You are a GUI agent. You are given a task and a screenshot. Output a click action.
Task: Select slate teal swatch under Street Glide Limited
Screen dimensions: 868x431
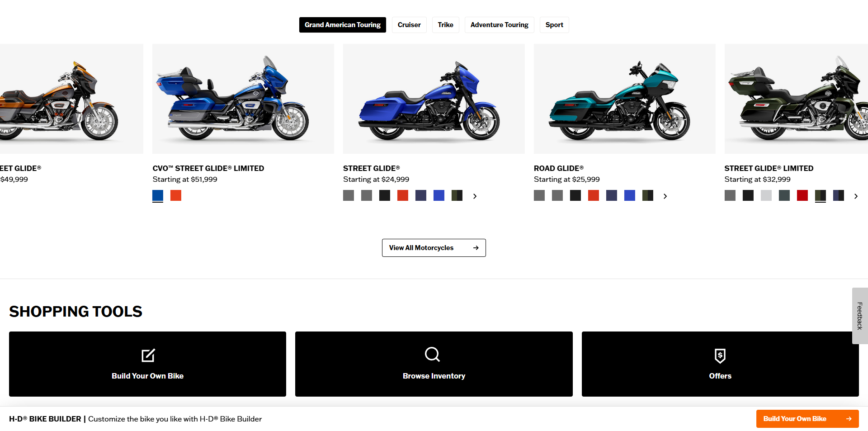784,195
